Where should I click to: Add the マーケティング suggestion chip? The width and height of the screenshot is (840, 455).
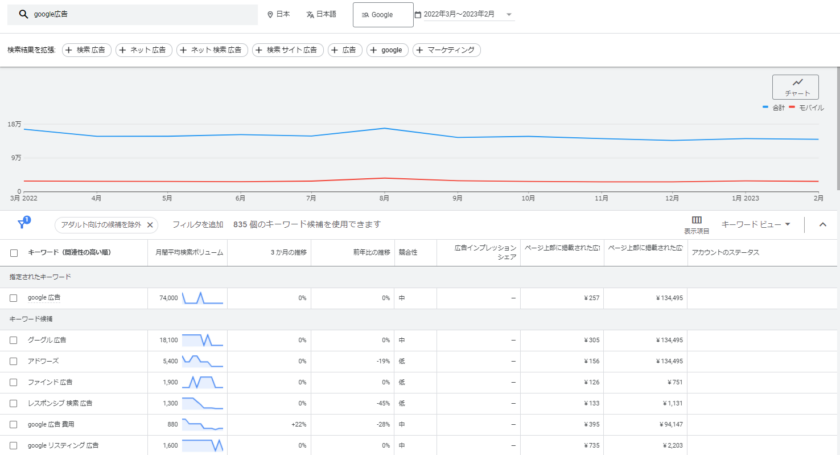pyautogui.click(x=446, y=50)
